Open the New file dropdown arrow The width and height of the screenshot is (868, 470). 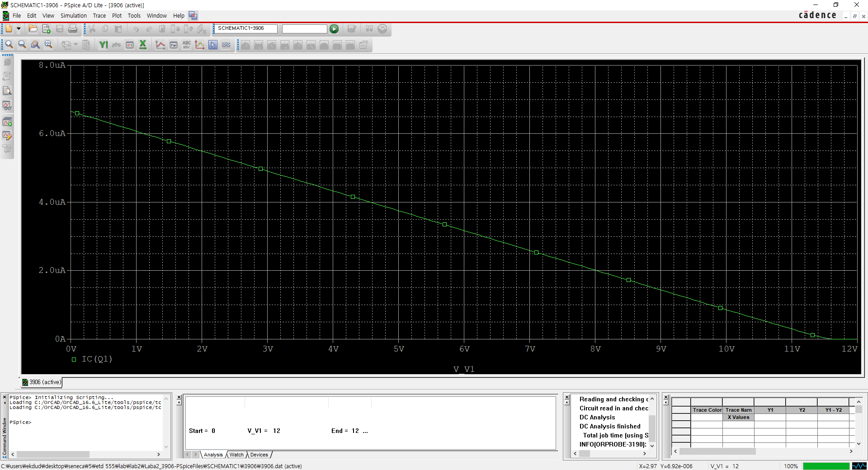point(19,29)
